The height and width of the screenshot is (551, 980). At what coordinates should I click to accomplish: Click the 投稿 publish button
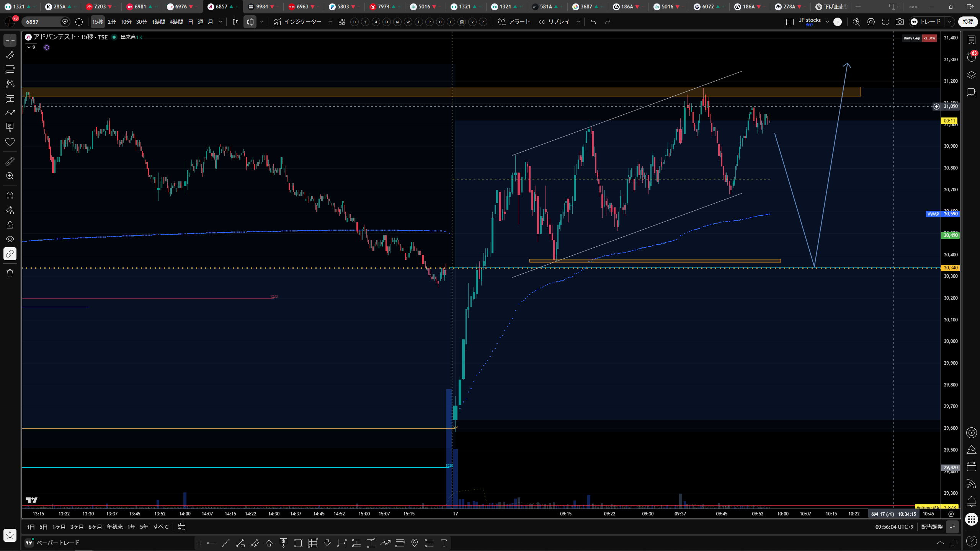pos(968,22)
